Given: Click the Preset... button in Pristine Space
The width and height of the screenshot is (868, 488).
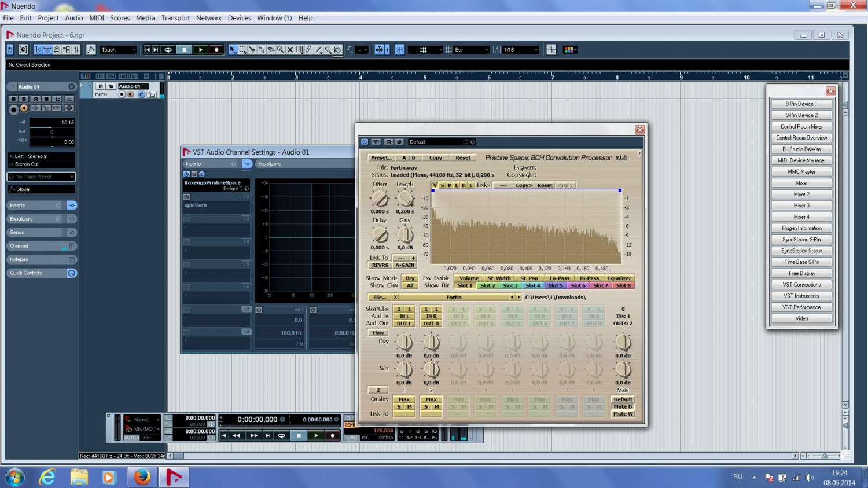Looking at the screenshot, I should coord(381,157).
